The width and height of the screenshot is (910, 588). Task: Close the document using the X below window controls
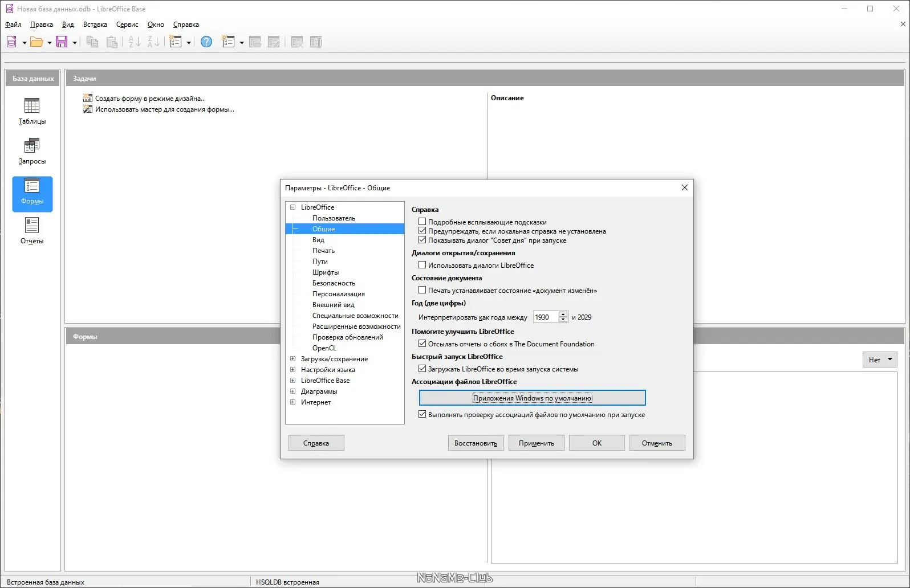[x=903, y=24]
